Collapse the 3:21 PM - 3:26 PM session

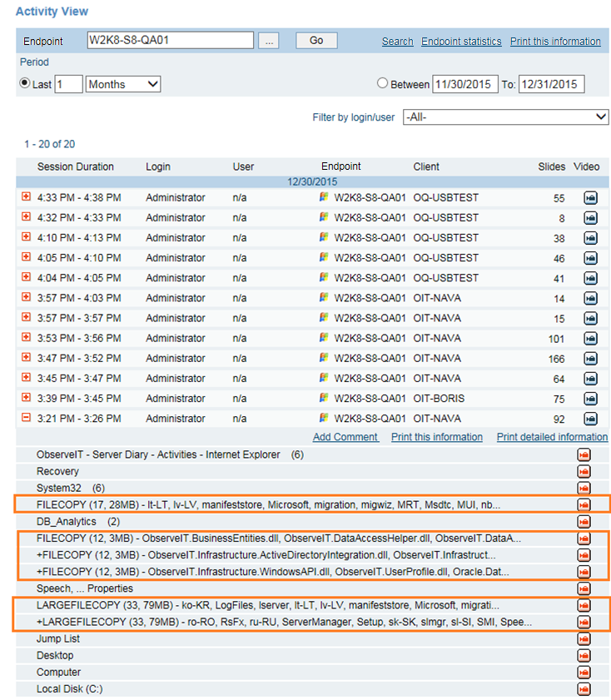coord(26,418)
